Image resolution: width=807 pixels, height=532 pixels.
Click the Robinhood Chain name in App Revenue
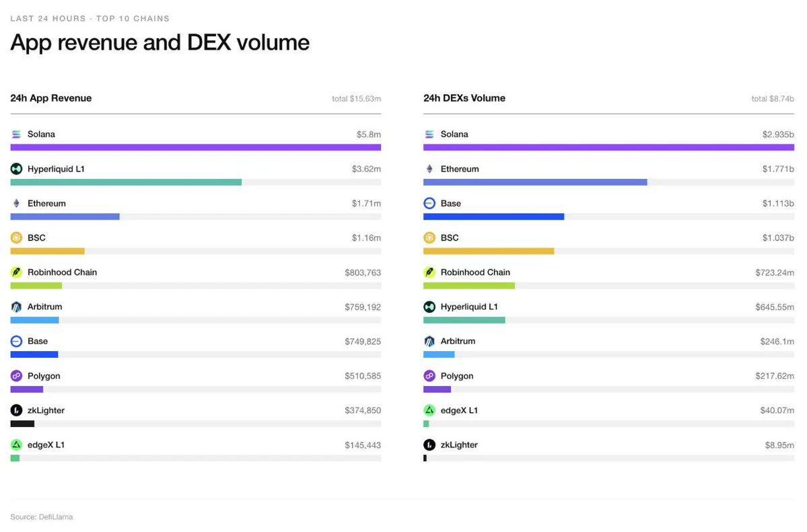[63, 272]
